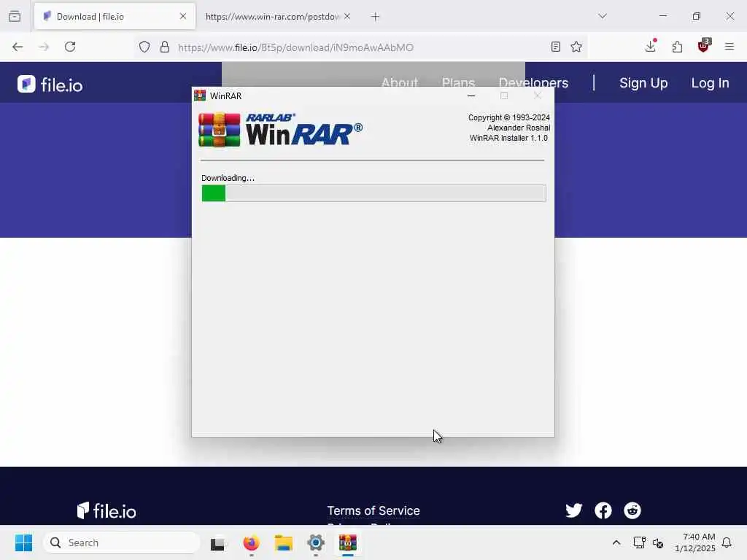This screenshot has height=560, width=747.
Task: Bookmark this page with star icon
Action: [x=576, y=47]
